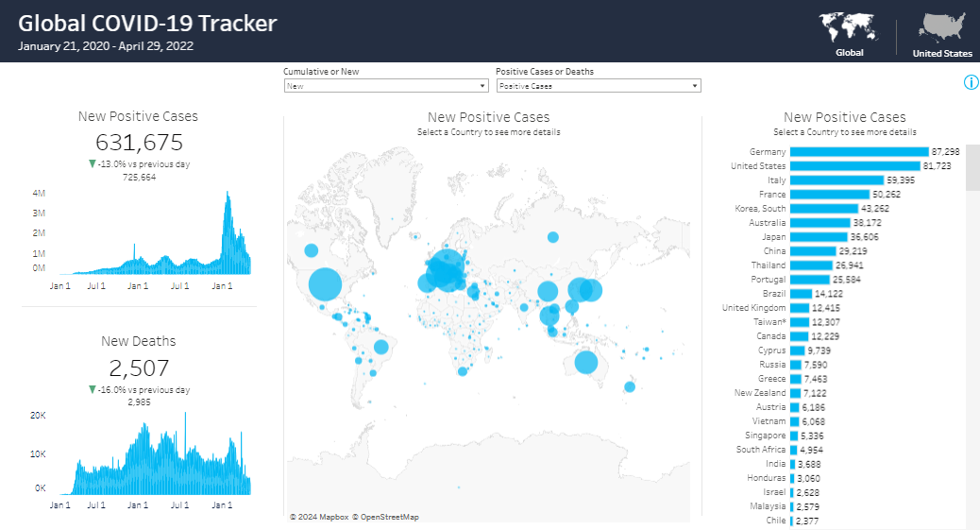Click the 2,507 new deaths figure
This screenshot has height=530, width=980.
pos(139,368)
